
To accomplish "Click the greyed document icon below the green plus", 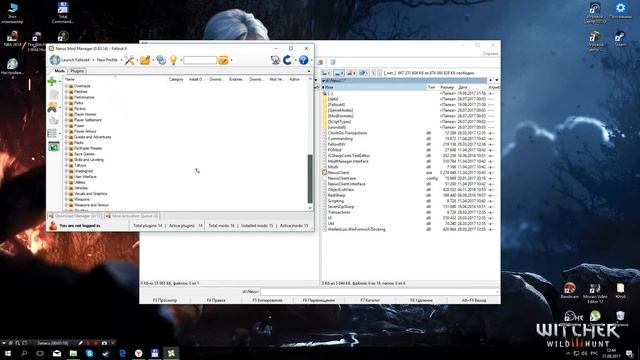I will tap(53, 95).
